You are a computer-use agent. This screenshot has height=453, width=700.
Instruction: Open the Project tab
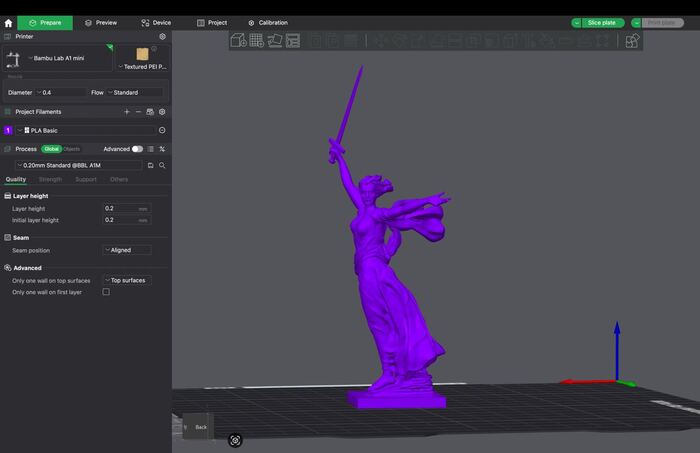click(212, 23)
